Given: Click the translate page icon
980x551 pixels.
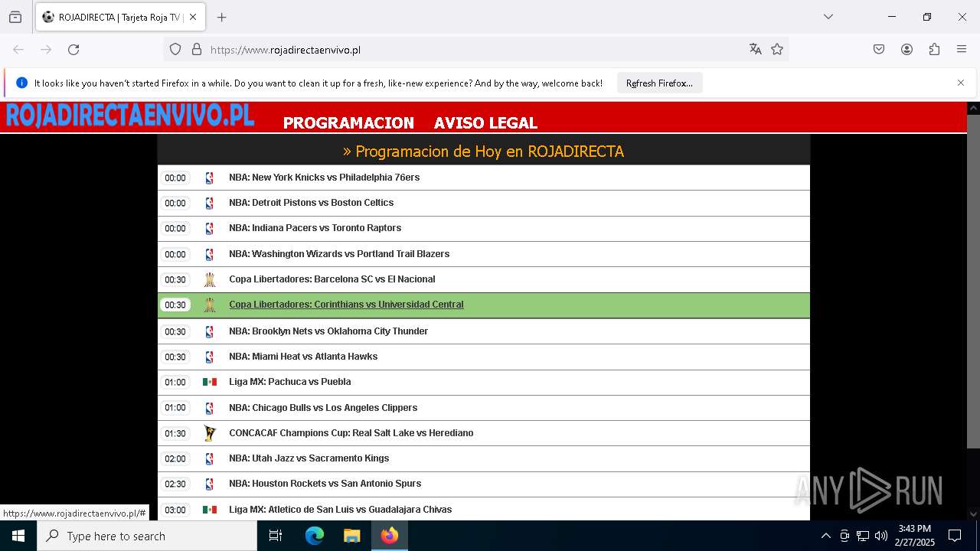Looking at the screenshot, I should point(756,50).
